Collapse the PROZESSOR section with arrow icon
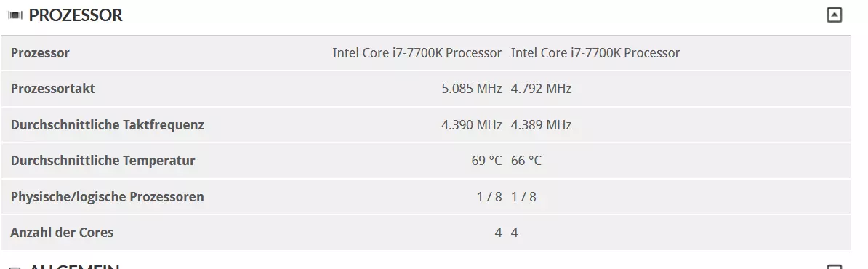Image resolution: width=868 pixels, height=269 pixels. point(834,15)
